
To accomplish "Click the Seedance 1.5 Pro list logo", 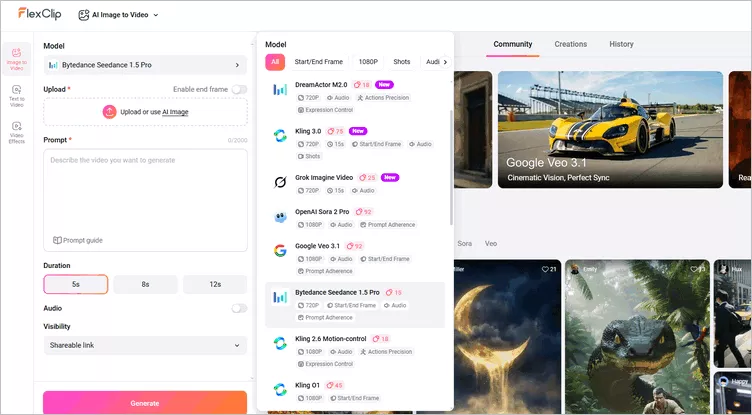I will [x=280, y=297].
